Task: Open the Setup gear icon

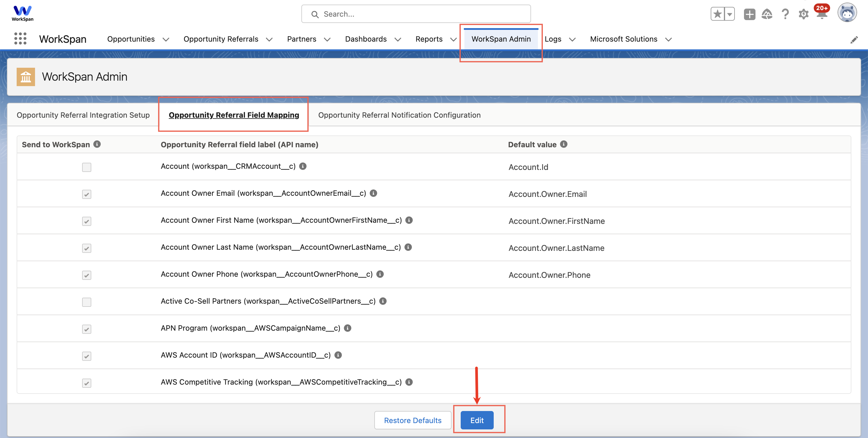Action: coord(803,14)
